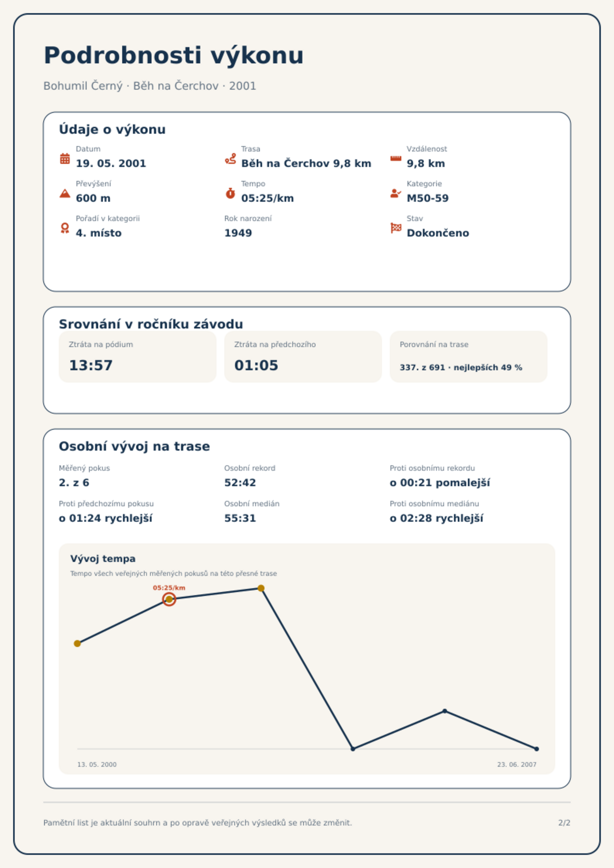Click the route name Běh na Čerchov 9,8 km

click(306, 163)
